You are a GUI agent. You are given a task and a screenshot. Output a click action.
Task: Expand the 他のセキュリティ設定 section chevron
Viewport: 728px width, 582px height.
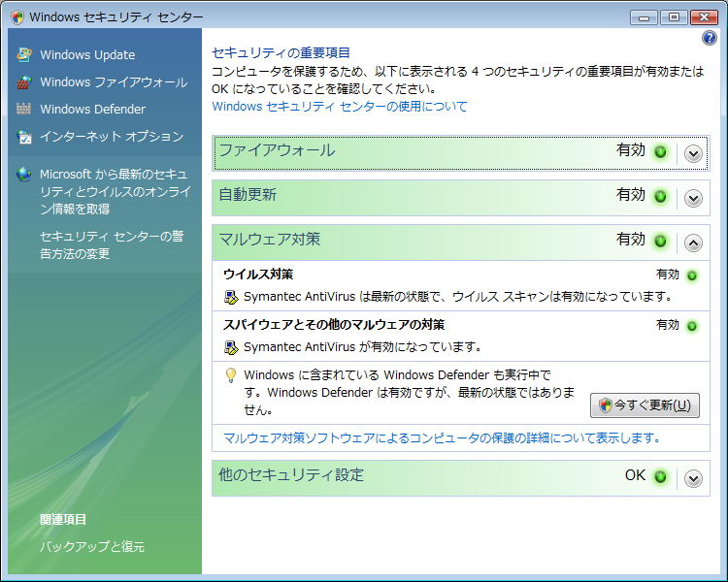(x=693, y=478)
